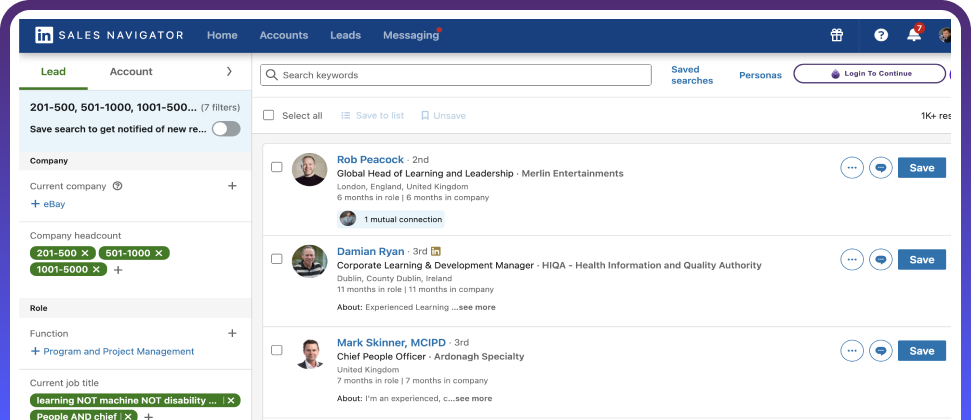Screen dimensions: 971x420
Task: Click Current company info help icon
Action: point(118,186)
